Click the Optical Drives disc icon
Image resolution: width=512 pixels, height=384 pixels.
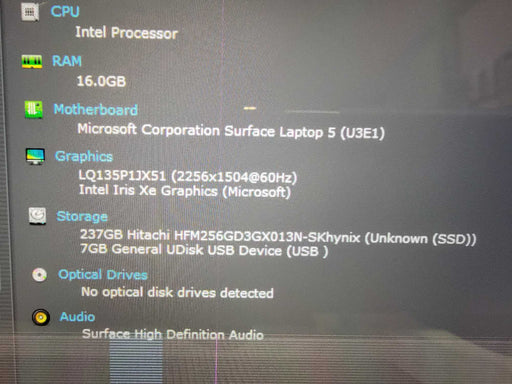coord(39,275)
